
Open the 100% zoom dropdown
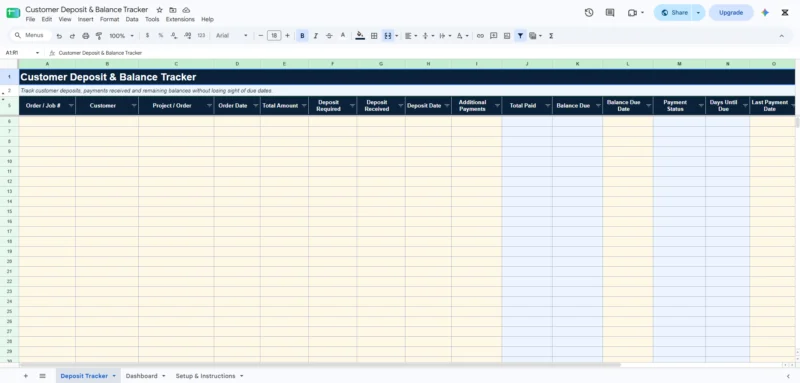click(121, 36)
